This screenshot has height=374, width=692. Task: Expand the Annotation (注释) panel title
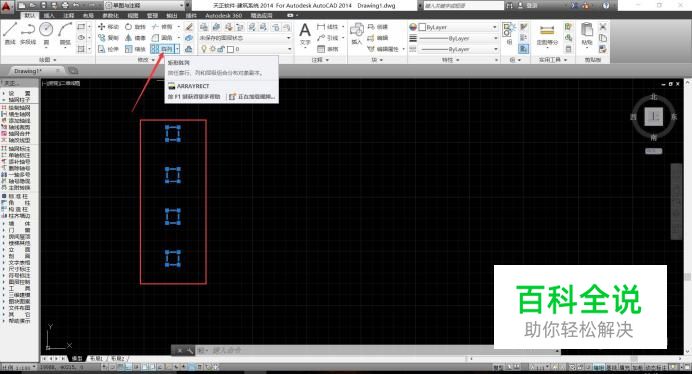320,60
